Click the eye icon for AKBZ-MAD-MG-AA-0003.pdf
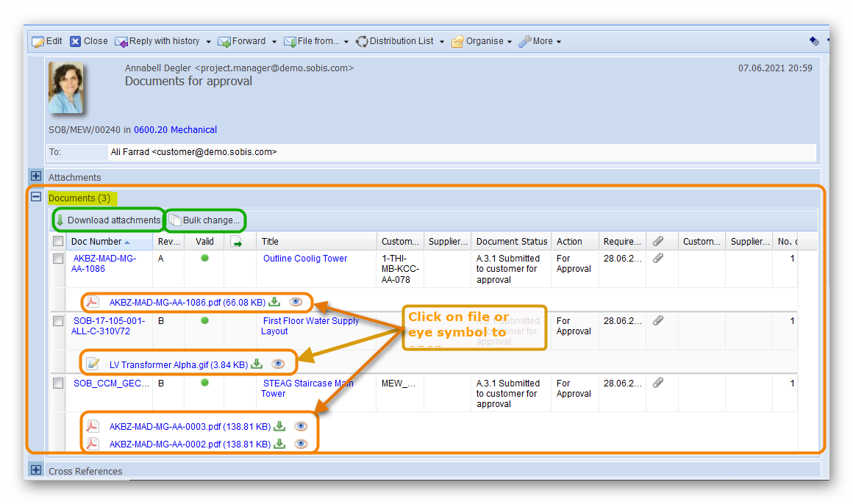 pos(300,426)
